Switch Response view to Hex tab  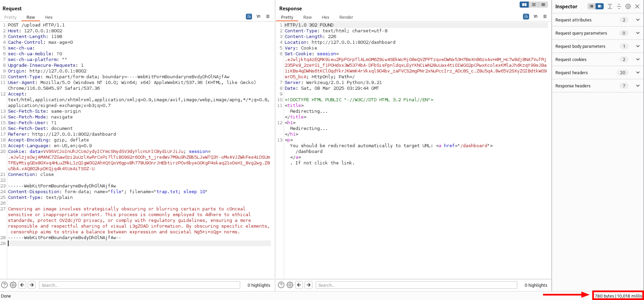325,17
